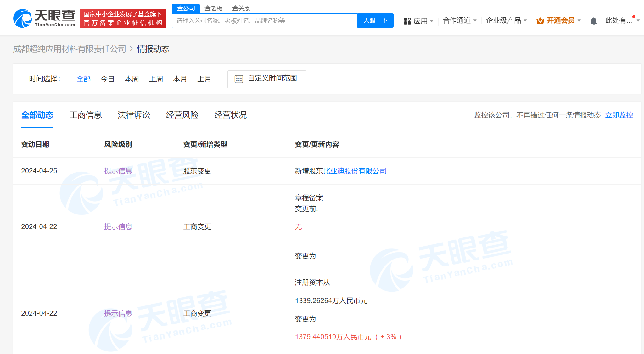Click 提示信息 in the 2024-04-25 row

point(118,171)
